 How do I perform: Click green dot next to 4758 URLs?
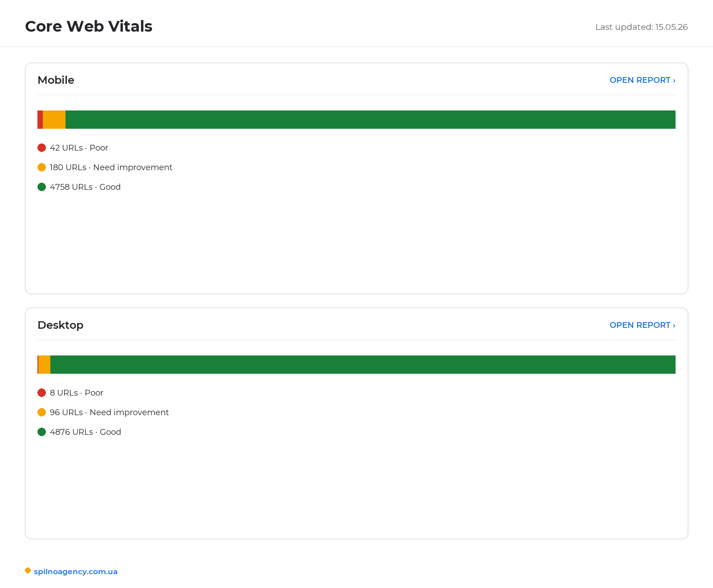tap(42, 187)
